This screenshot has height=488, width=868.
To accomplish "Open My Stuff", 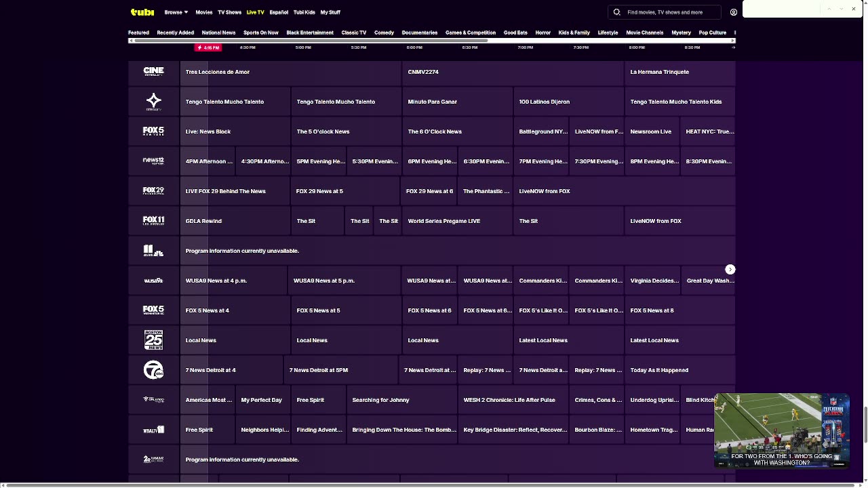I will click(x=330, y=12).
